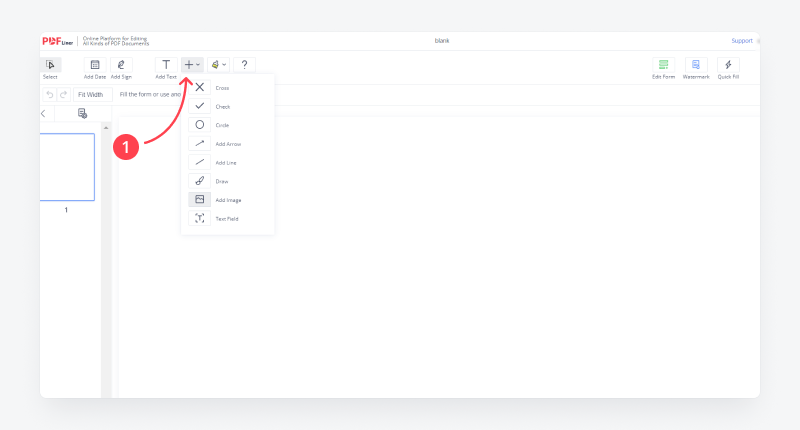Screen dimensions: 800x430
Task: Select page 1 thumbnail
Action: pos(67,167)
